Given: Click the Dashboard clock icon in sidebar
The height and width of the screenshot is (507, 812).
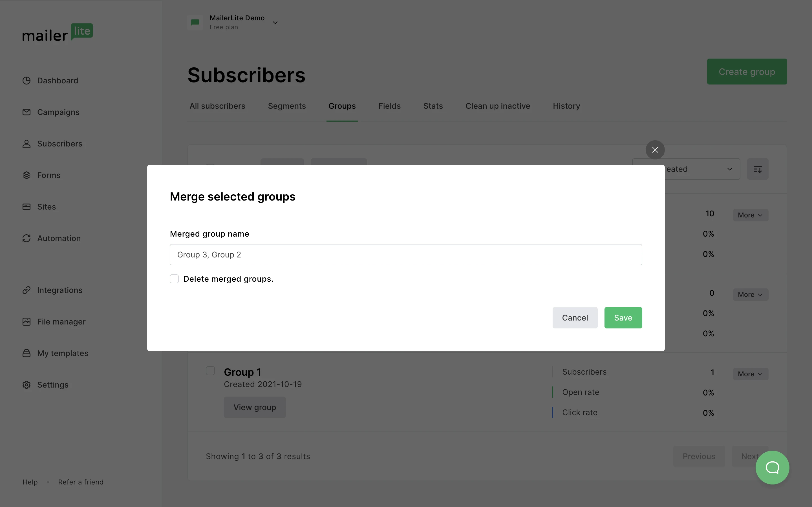Looking at the screenshot, I should pos(27,81).
